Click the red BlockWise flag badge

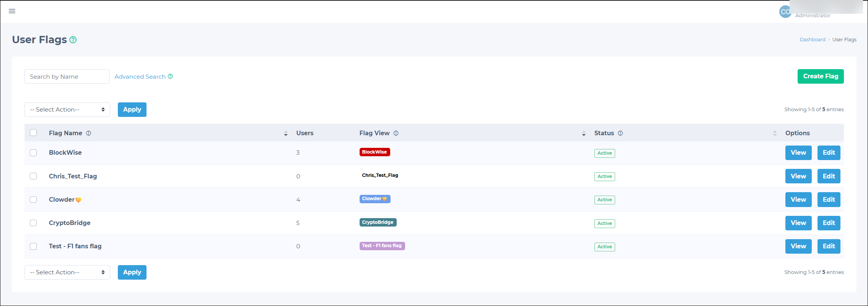375,152
